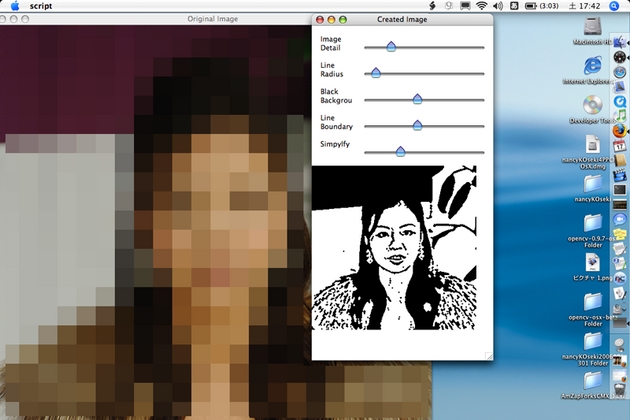Viewport: 630px width, 420px height.
Task: Open the Wi-Fi status menu
Action: pos(482,6)
